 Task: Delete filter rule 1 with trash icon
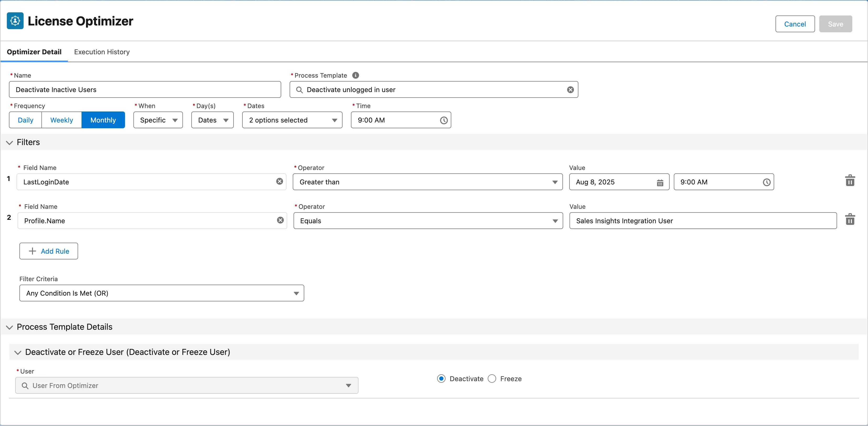pos(850,180)
